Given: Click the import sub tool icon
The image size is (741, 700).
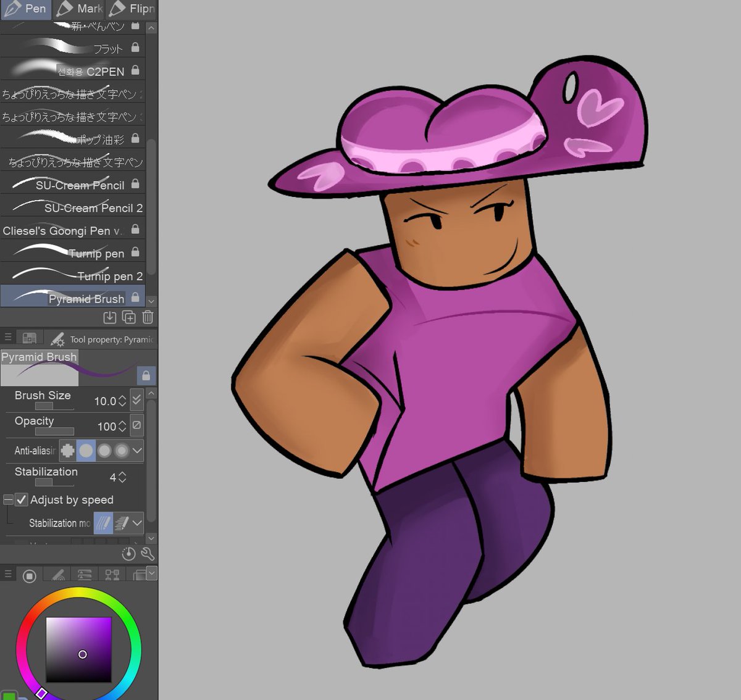Looking at the screenshot, I should click(109, 317).
